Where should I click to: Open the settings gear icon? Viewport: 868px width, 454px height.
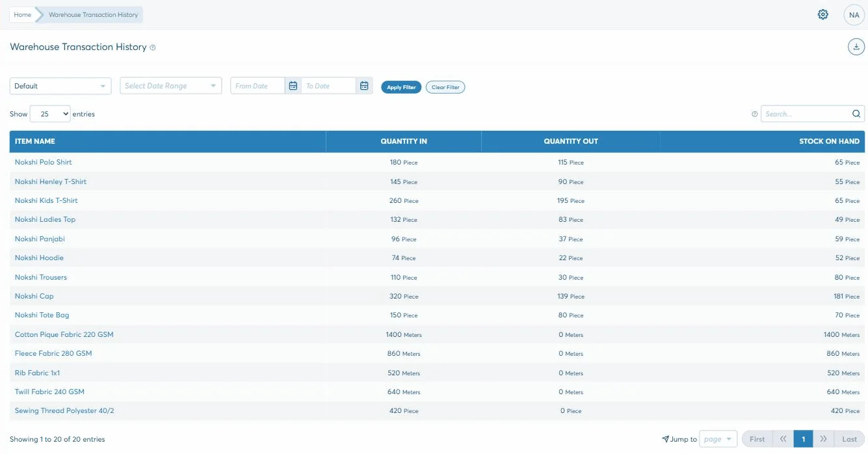pos(822,14)
